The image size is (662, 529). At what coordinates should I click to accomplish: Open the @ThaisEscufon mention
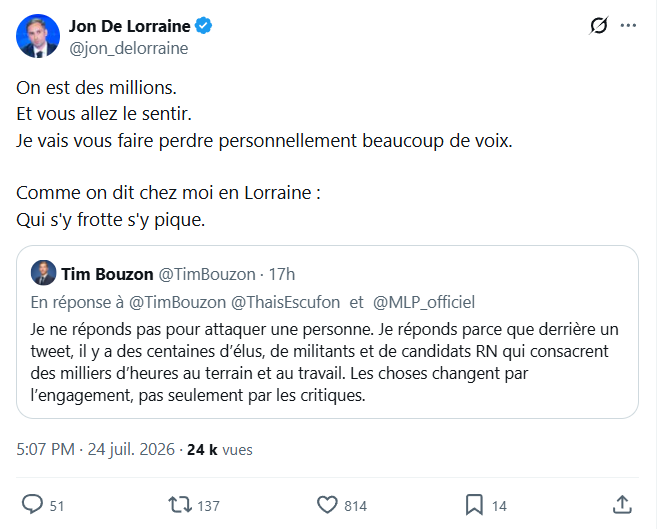(x=285, y=302)
